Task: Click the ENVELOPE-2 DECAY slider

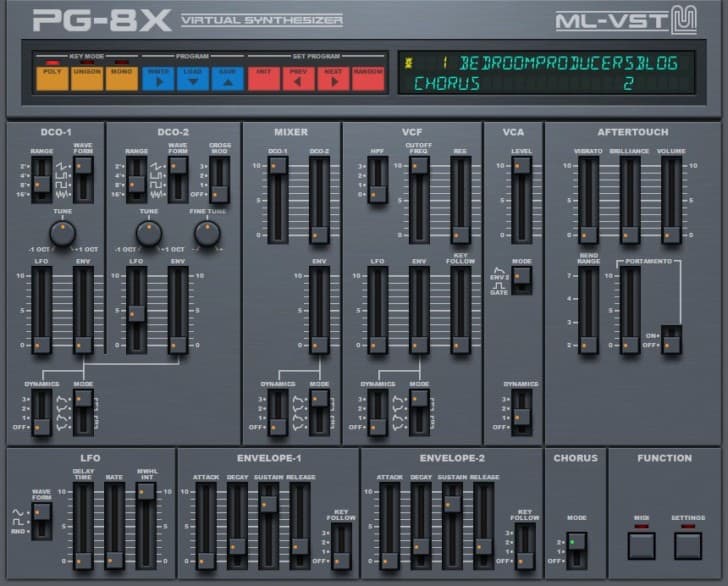Action: click(421, 526)
